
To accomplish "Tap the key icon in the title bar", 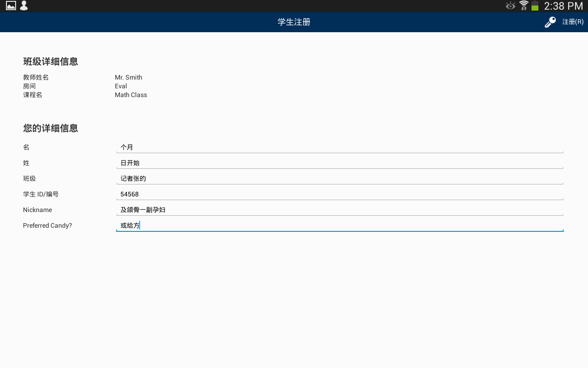I will click(x=550, y=22).
